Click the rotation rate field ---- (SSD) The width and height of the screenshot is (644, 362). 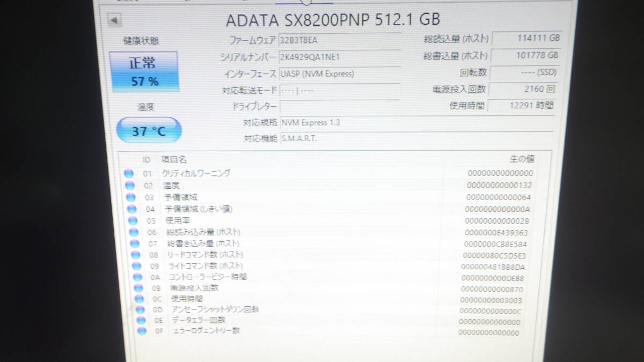tap(524, 72)
